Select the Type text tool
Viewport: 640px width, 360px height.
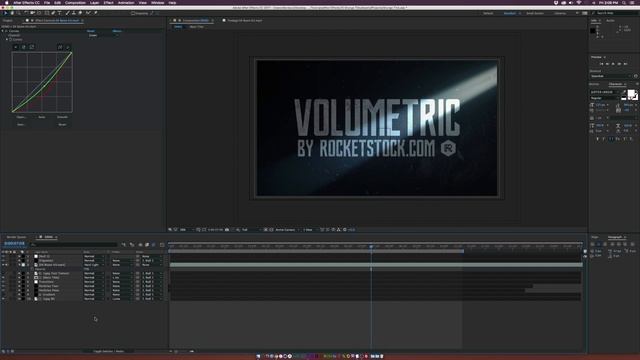coord(60,13)
